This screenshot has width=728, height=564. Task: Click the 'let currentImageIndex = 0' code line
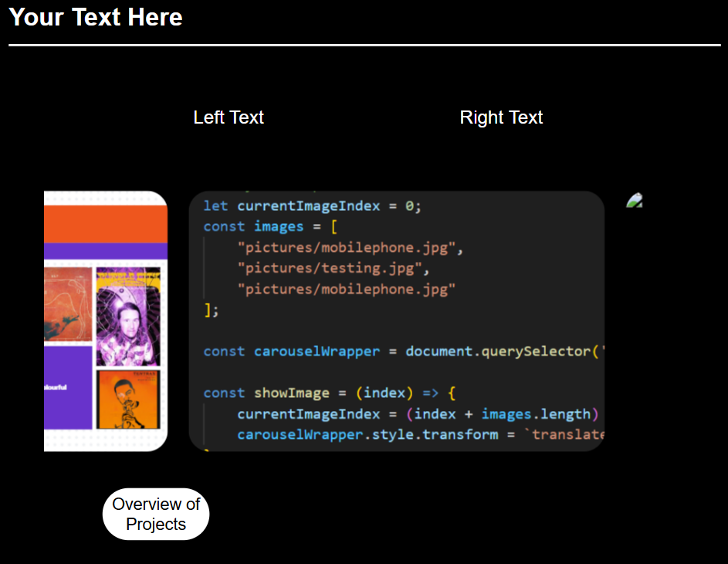point(313,206)
